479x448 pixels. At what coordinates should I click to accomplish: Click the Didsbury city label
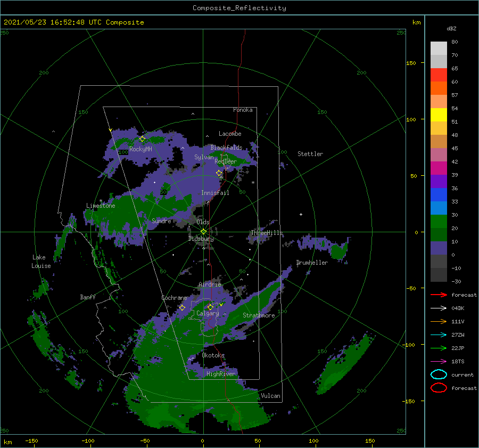201,239
